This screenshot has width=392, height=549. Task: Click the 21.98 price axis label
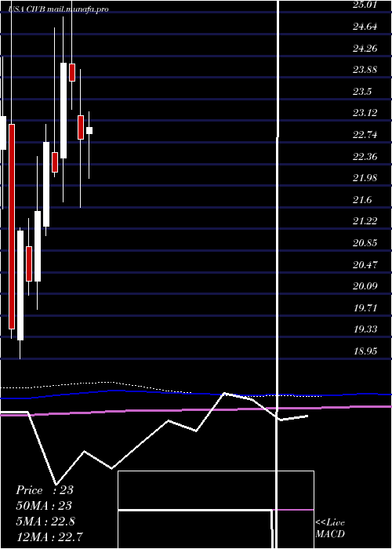pyautogui.click(x=365, y=178)
